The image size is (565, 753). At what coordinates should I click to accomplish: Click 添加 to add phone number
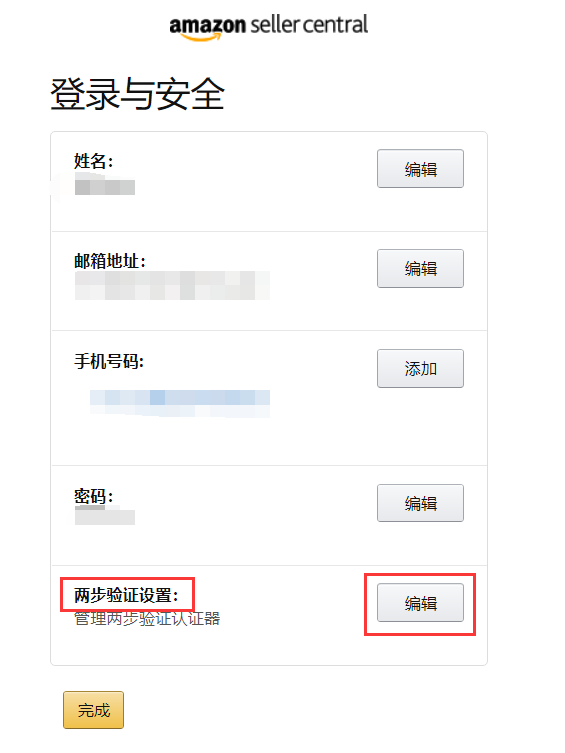(420, 368)
